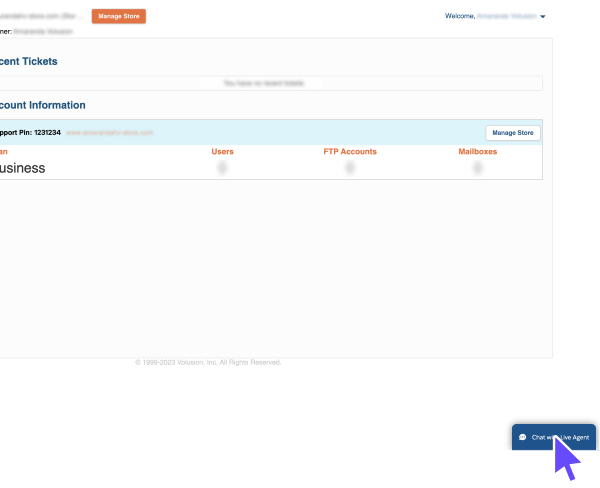Click the Business plan name
Viewport: 600px width, 488px height.
(x=22, y=168)
